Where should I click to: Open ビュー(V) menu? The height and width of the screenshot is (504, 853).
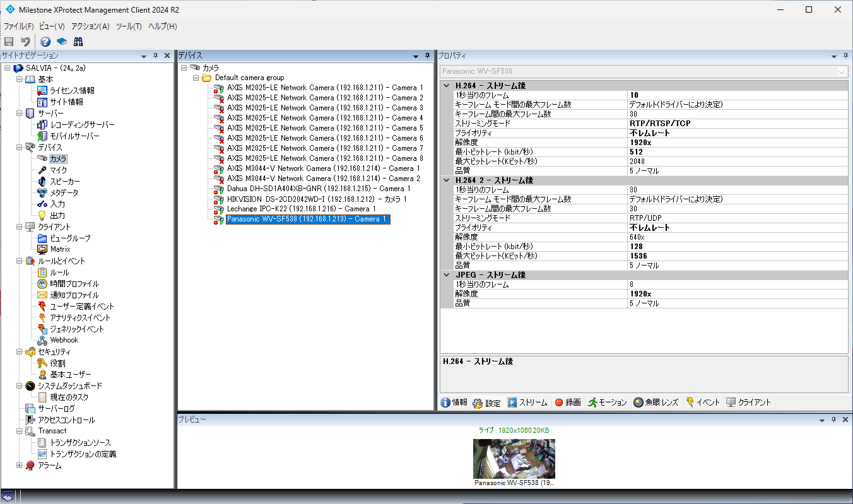pos(52,26)
